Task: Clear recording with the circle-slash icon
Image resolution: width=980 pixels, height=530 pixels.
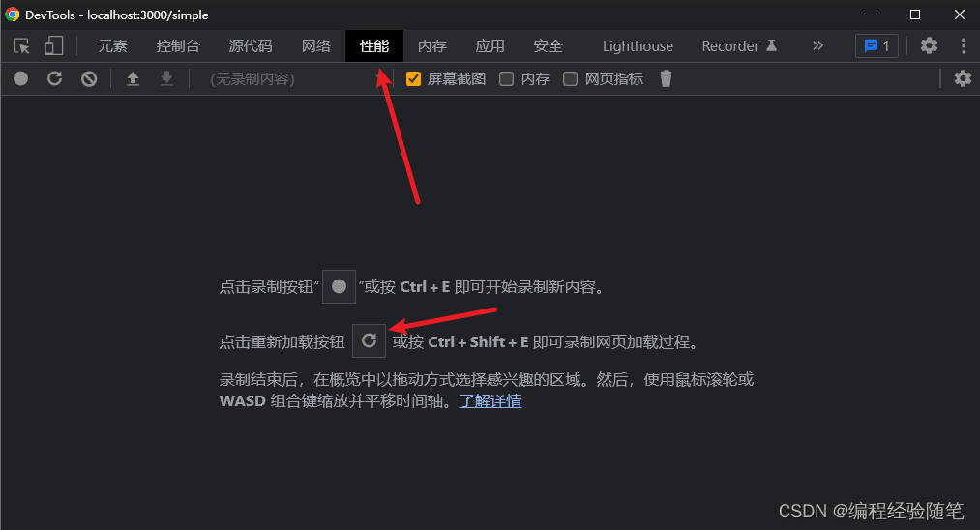Action: 89,78
